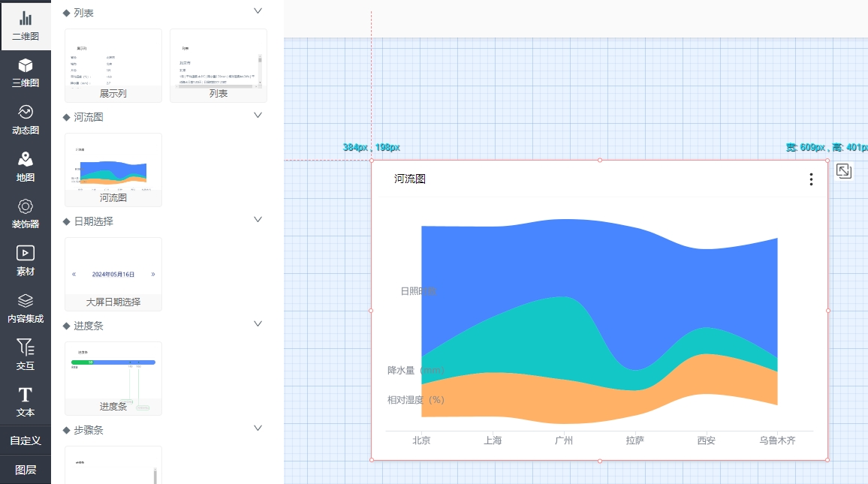Click the expand icon beside the chart
The width and height of the screenshot is (868, 484).
click(844, 171)
